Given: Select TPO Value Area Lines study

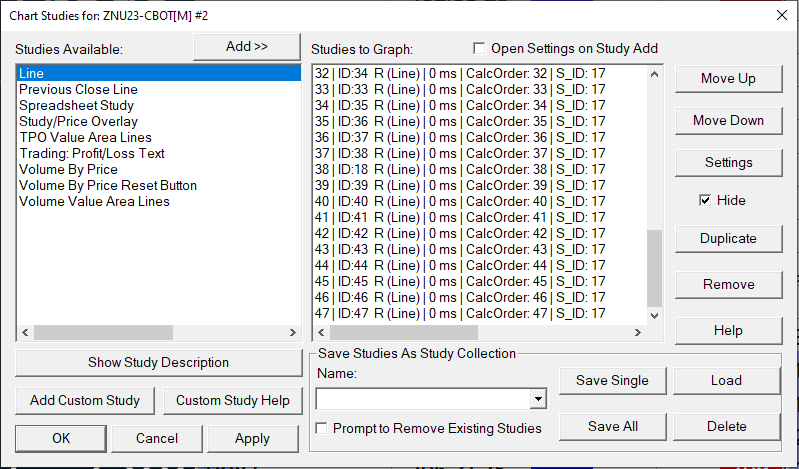Looking at the screenshot, I should point(85,138).
